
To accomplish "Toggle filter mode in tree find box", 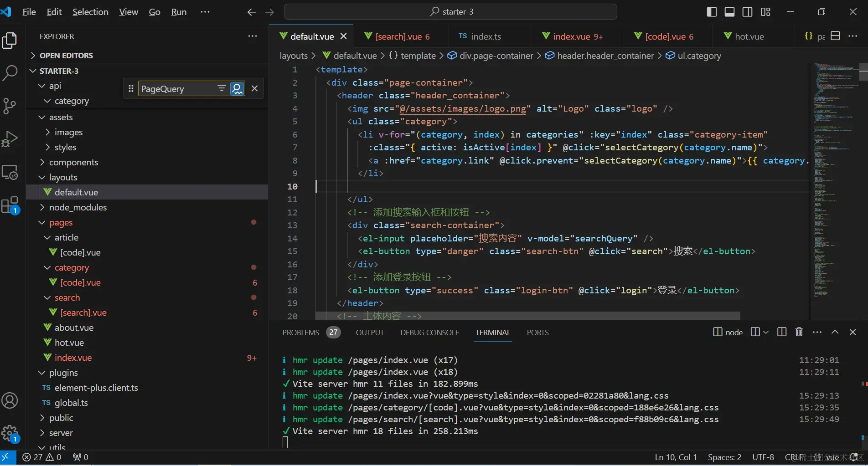I will point(222,88).
